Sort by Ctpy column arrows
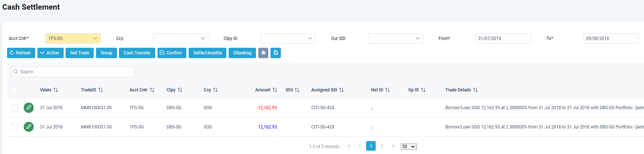The width and height of the screenshot is (644, 154). [x=180, y=90]
